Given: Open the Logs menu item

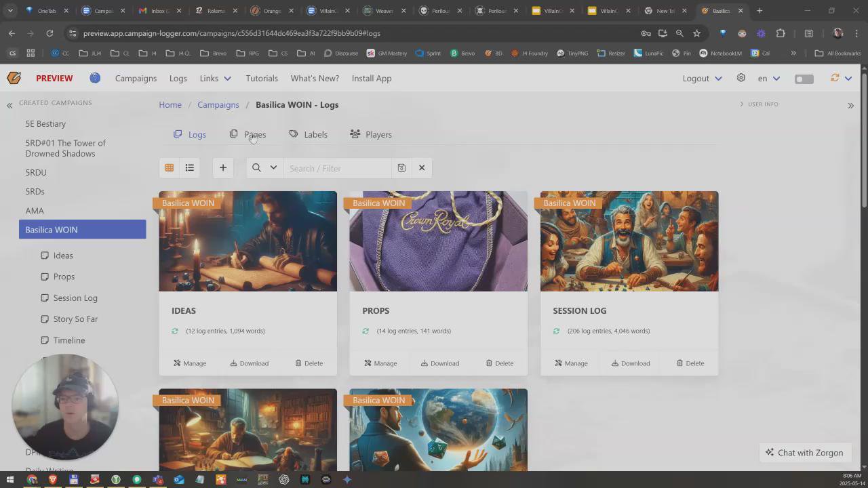Looking at the screenshot, I should (x=178, y=78).
